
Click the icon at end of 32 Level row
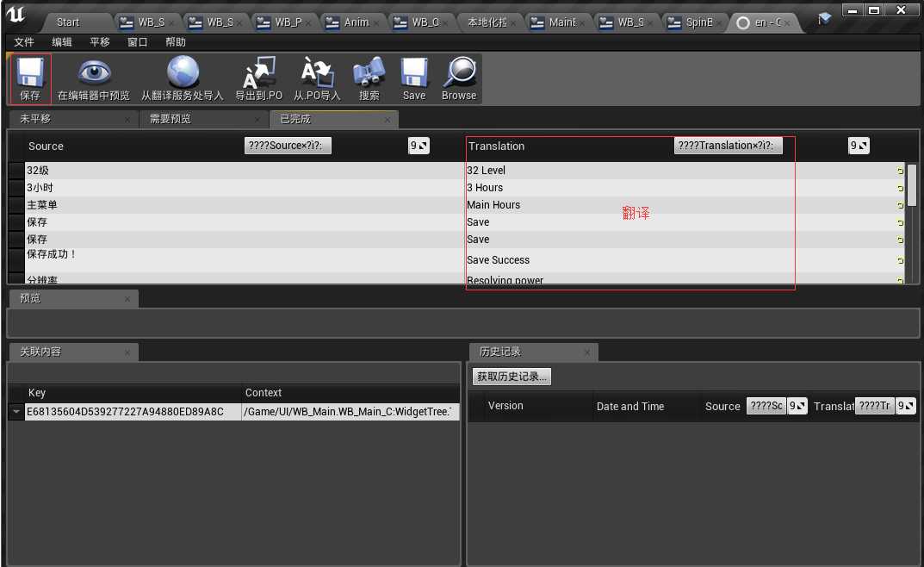coord(900,171)
